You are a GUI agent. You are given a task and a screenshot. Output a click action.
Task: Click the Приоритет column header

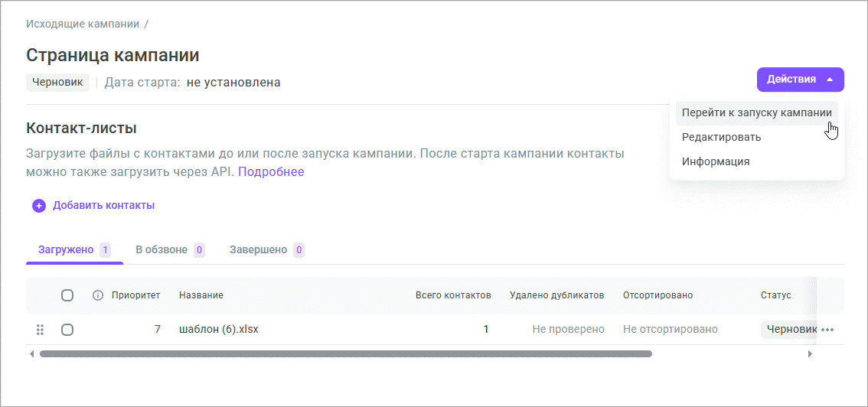point(135,295)
